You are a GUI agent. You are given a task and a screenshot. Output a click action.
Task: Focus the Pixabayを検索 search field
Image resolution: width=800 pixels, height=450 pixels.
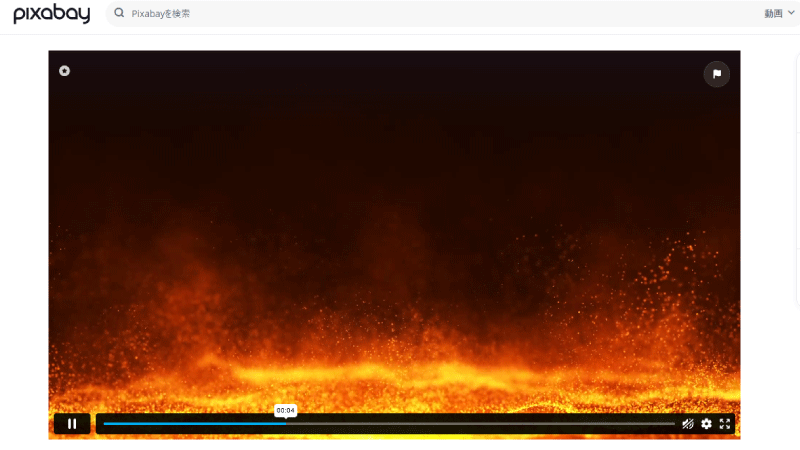point(439,13)
